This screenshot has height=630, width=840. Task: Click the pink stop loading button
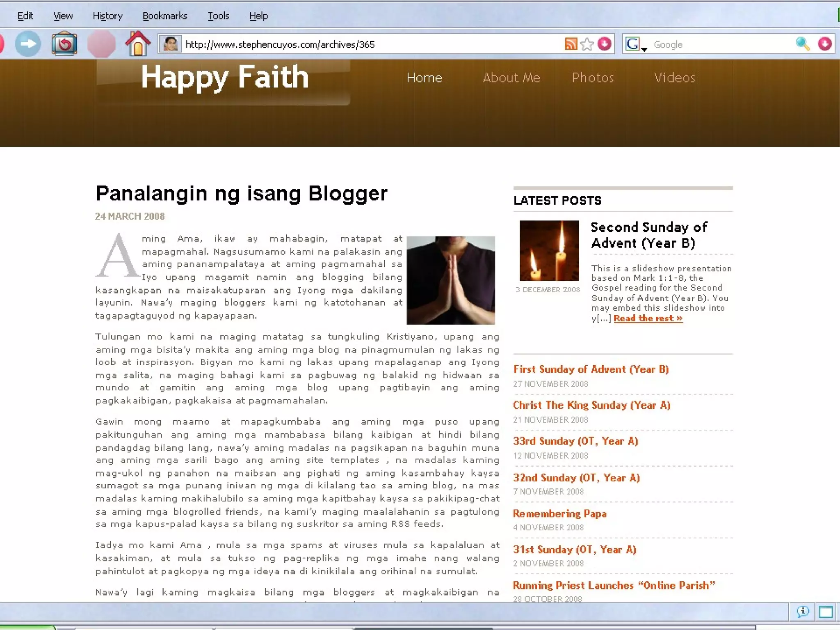[x=101, y=44]
